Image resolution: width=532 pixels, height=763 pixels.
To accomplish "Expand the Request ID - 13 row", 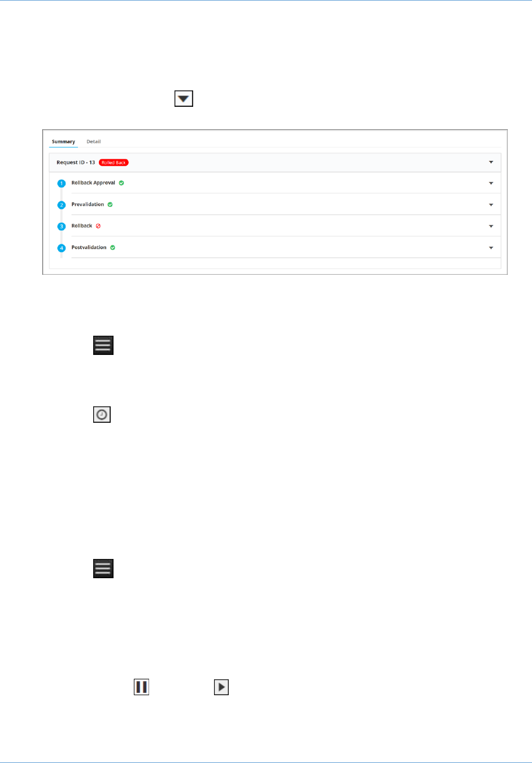I will coord(491,162).
